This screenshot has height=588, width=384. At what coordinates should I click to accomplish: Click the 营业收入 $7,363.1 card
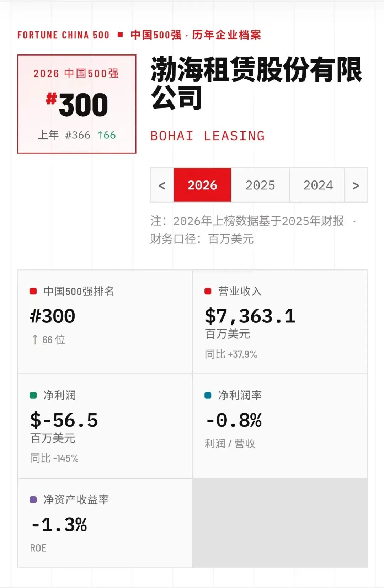pos(280,322)
